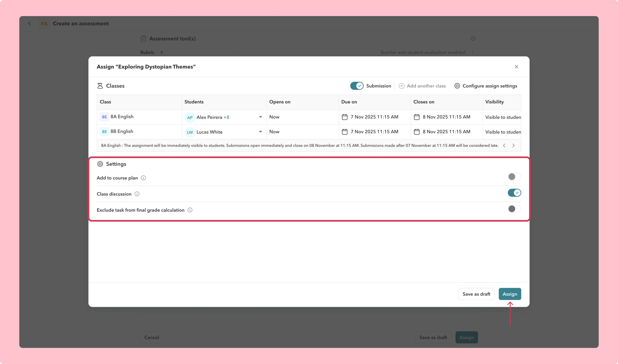Image resolution: width=618 pixels, height=364 pixels.
Task: Go back using the arrow in page header
Action: [x=29, y=24]
